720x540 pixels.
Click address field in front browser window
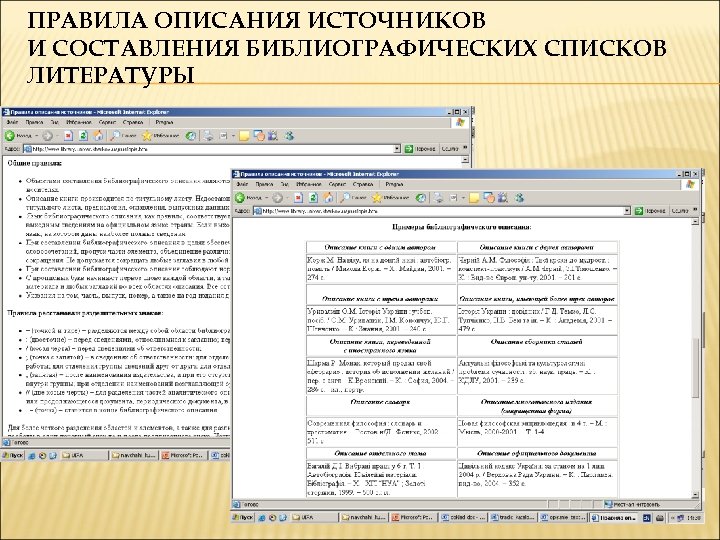click(442, 211)
